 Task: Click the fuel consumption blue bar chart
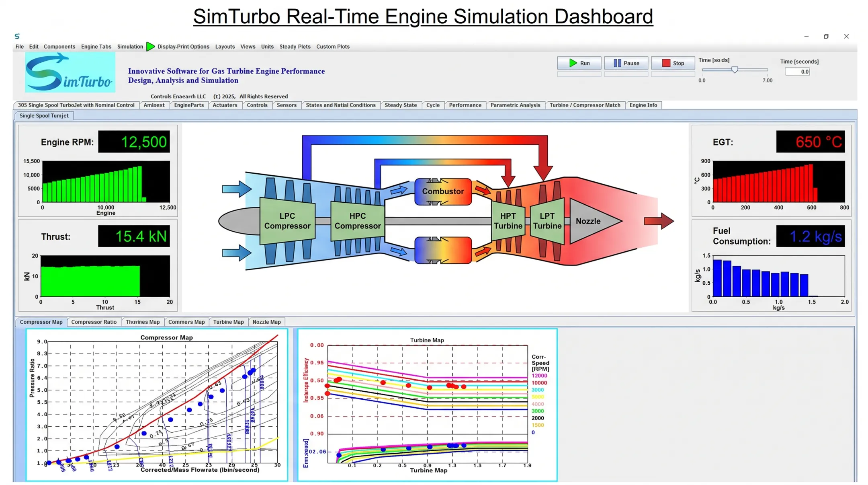(779, 276)
